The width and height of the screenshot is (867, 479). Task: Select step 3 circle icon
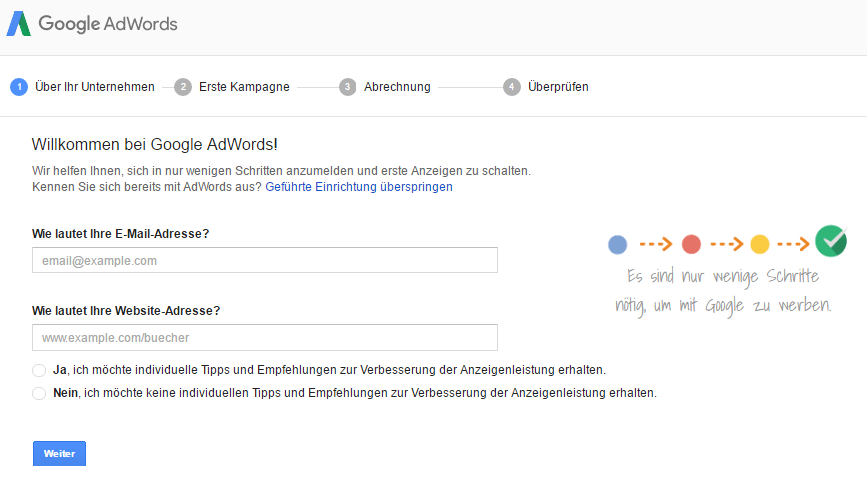click(x=347, y=87)
